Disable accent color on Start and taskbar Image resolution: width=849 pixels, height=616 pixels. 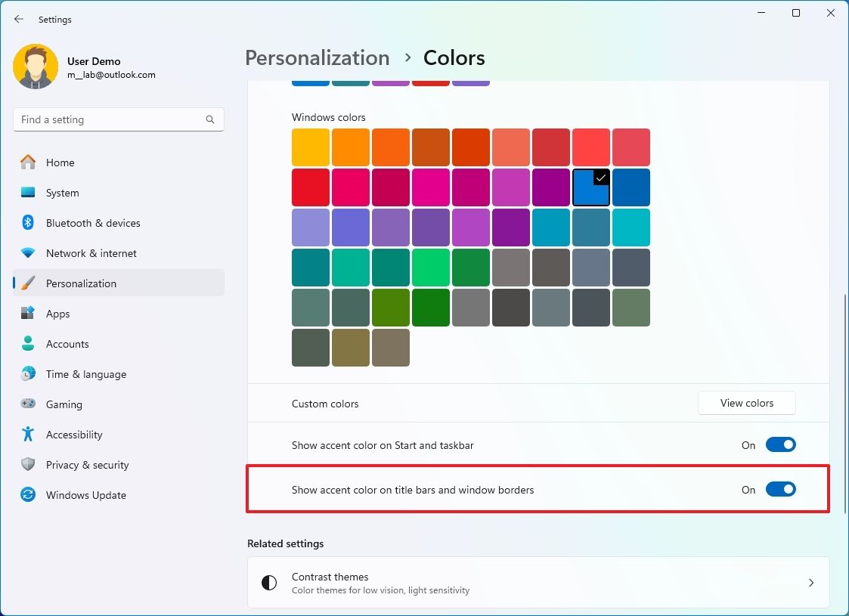(782, 444)
